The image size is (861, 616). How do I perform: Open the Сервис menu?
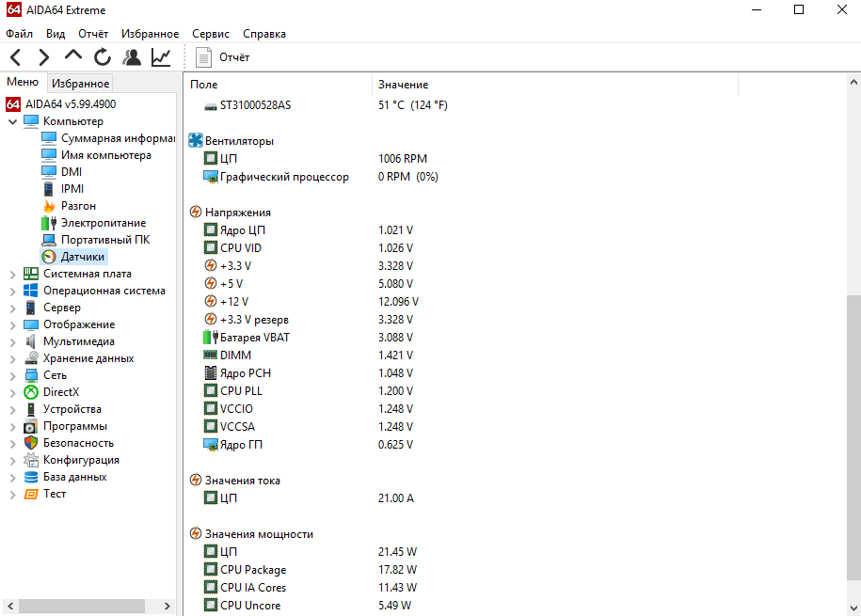(210, 34)
